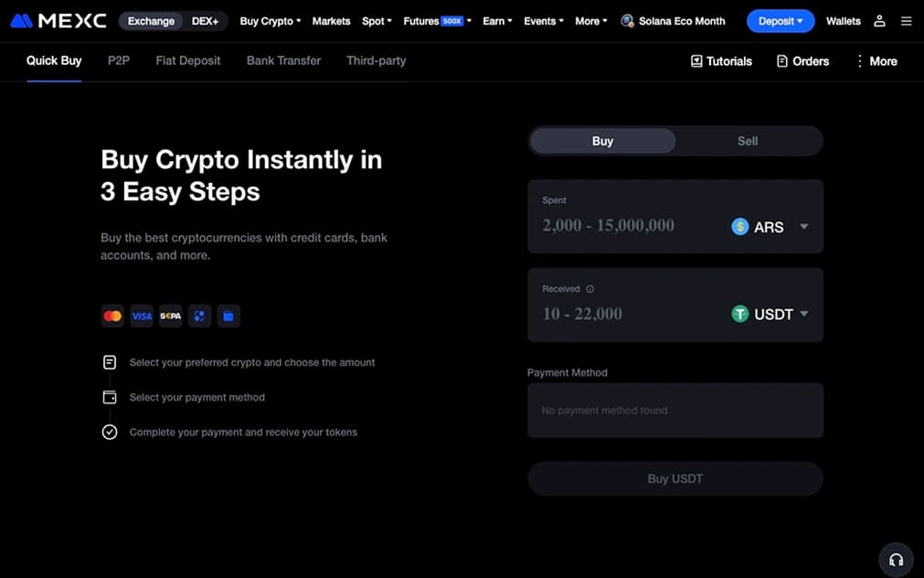Switch to the P2P tab

119,60
